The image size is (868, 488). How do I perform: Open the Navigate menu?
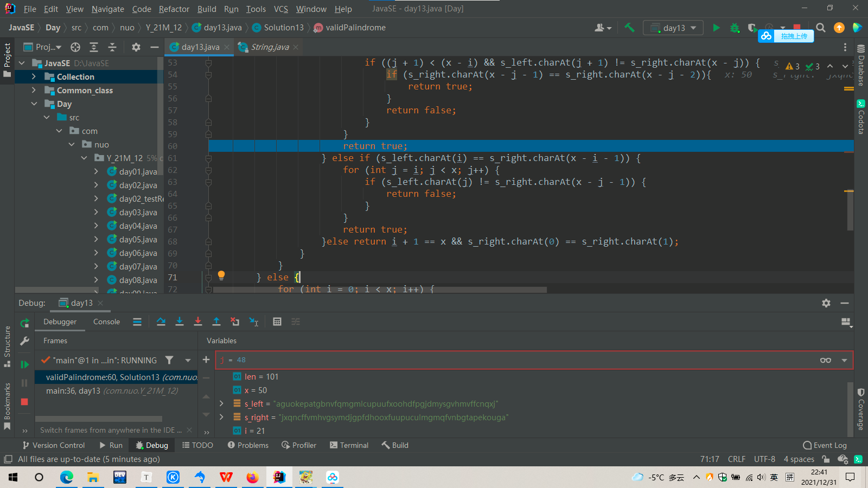(107, 9)
